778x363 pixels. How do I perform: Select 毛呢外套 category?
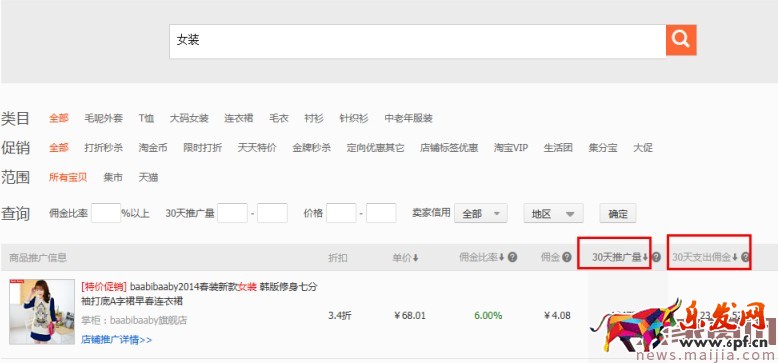point(104,118)
